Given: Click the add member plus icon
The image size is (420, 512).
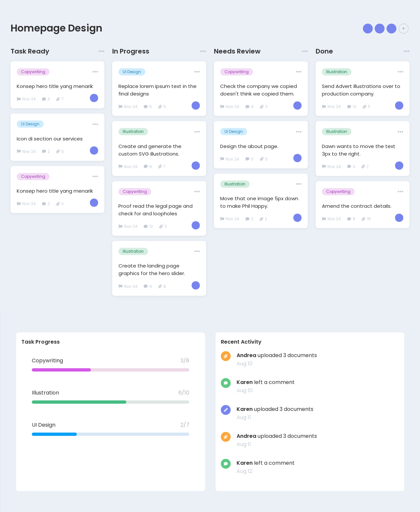Looking at the screenshot, I should tap(404, 29).
